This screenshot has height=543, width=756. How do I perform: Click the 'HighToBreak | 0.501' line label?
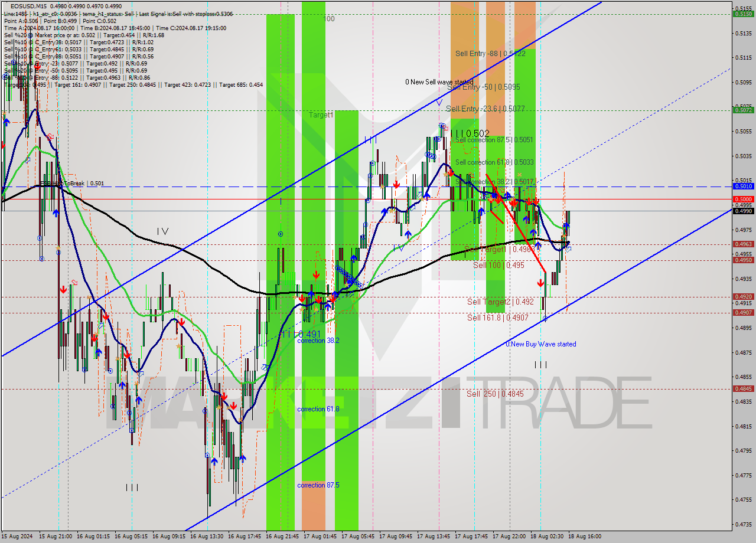click(72, 183)
